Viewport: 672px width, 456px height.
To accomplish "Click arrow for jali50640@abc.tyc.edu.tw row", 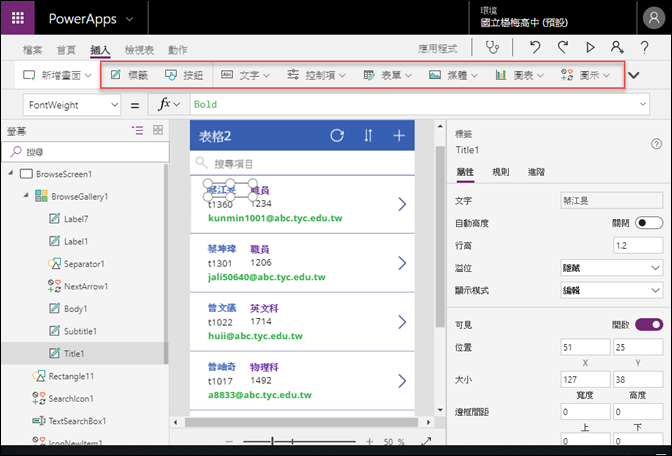I will tap(402, 263).
